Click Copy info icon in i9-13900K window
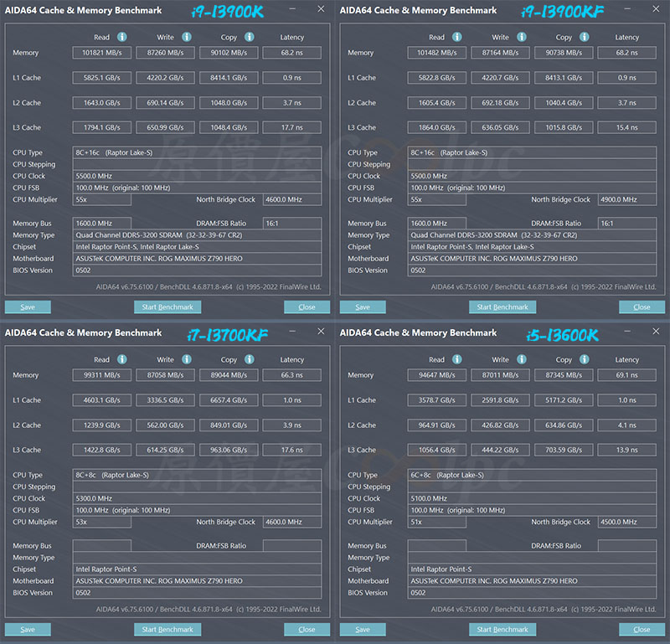Screen dimensions: 670x644 click(x=250, y=37)
